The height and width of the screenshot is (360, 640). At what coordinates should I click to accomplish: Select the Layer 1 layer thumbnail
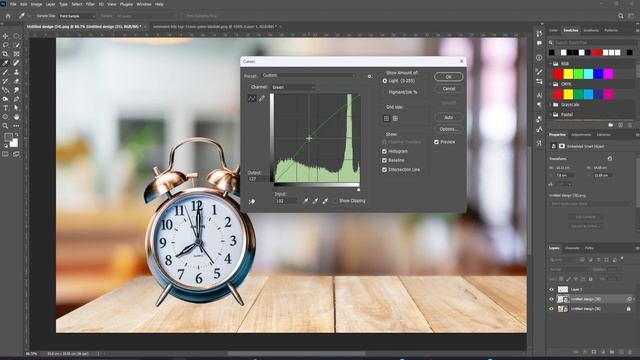563,289
